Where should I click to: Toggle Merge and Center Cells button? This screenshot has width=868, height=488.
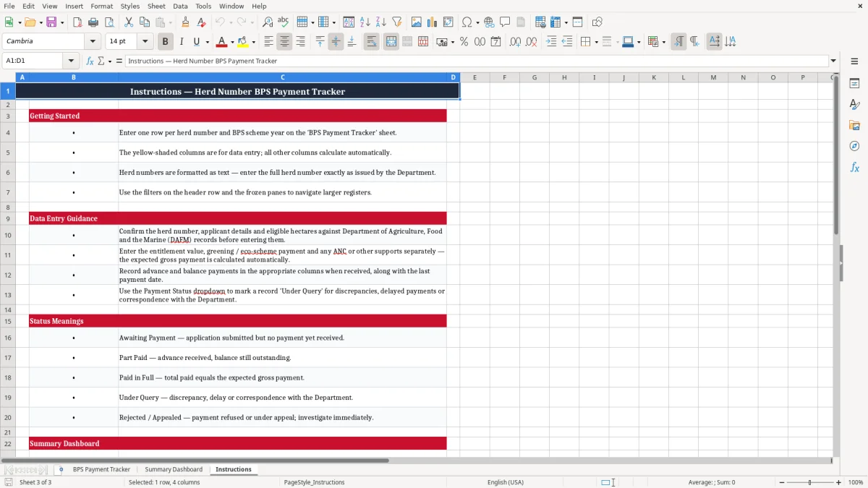click(391, 42)
